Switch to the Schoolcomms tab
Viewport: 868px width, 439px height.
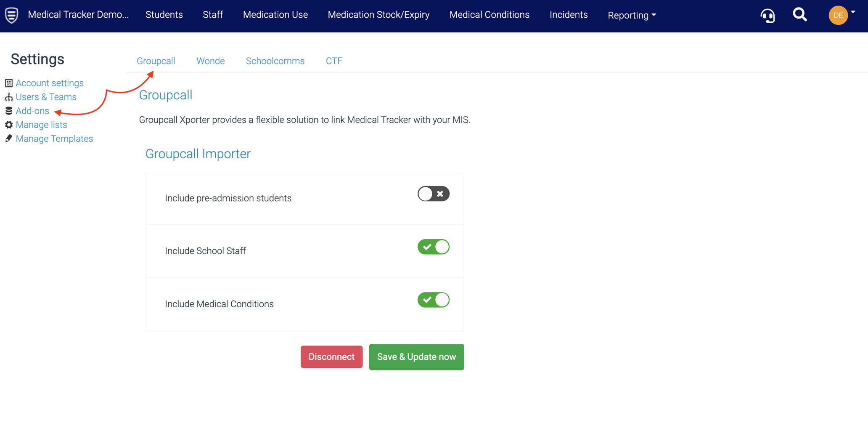tap(275, 61)
